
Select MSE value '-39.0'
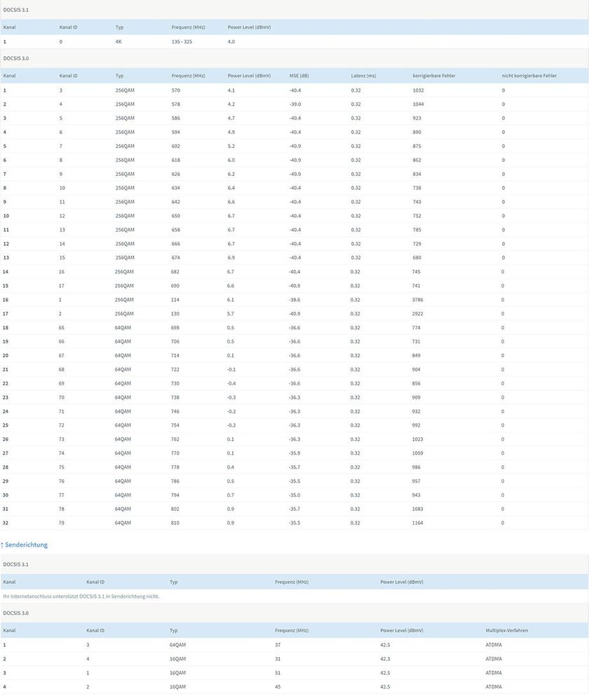click(x=295, y=104)
